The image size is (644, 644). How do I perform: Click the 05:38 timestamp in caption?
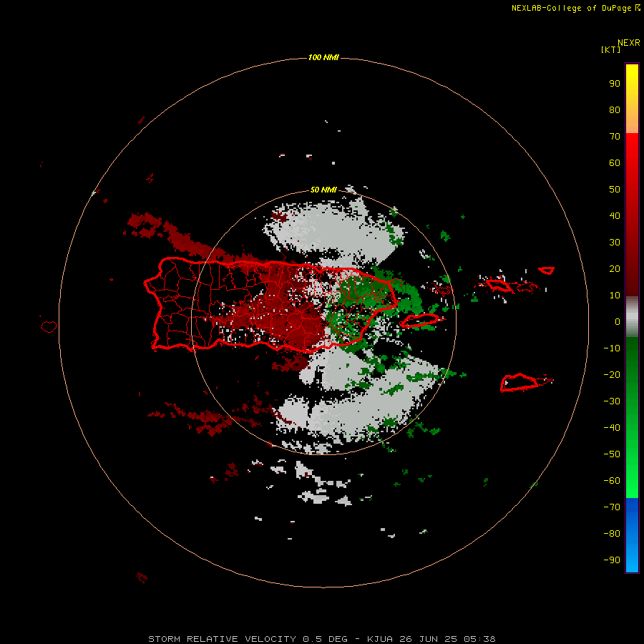coord(479,639)
